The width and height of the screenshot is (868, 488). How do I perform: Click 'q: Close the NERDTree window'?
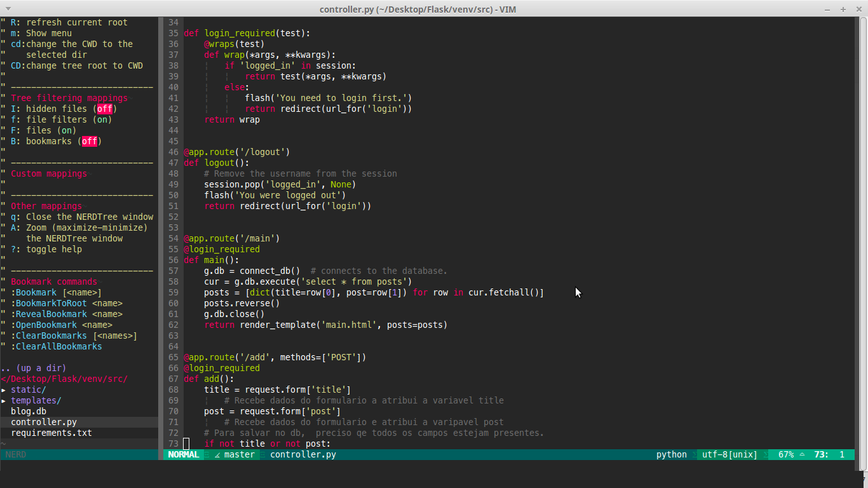point(77,217)
